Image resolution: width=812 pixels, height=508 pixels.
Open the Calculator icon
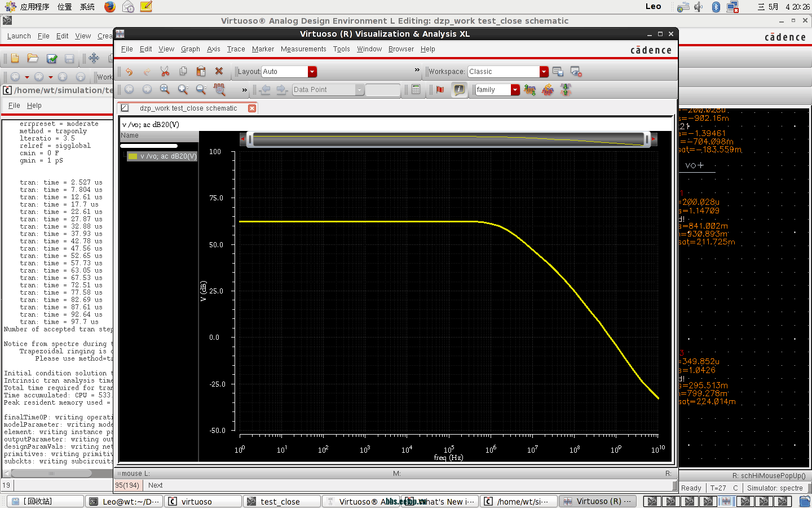pos(416,90)
